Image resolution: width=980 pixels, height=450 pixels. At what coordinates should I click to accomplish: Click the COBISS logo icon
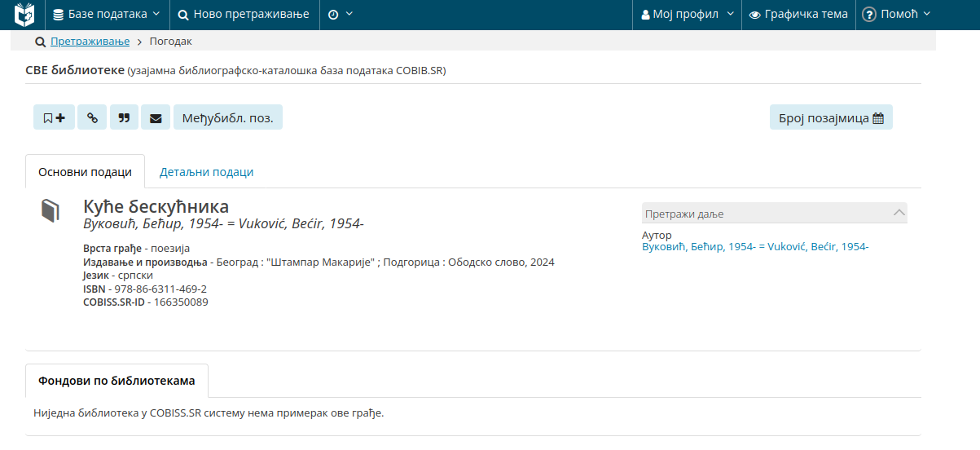point(25,15)
